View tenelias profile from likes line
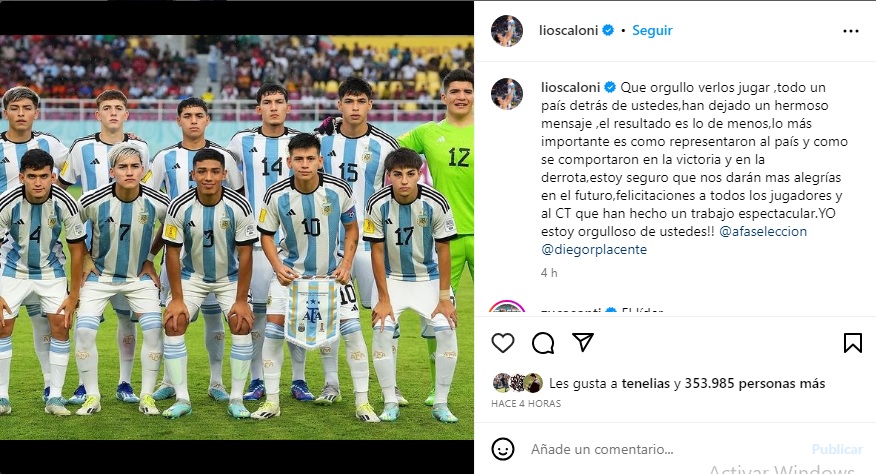Screen dimensions: 876x474 (645, 383)
